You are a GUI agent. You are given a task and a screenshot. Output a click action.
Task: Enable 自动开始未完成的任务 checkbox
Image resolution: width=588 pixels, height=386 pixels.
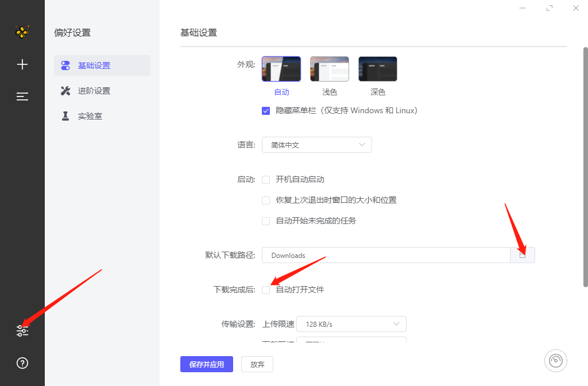[266, 221]
